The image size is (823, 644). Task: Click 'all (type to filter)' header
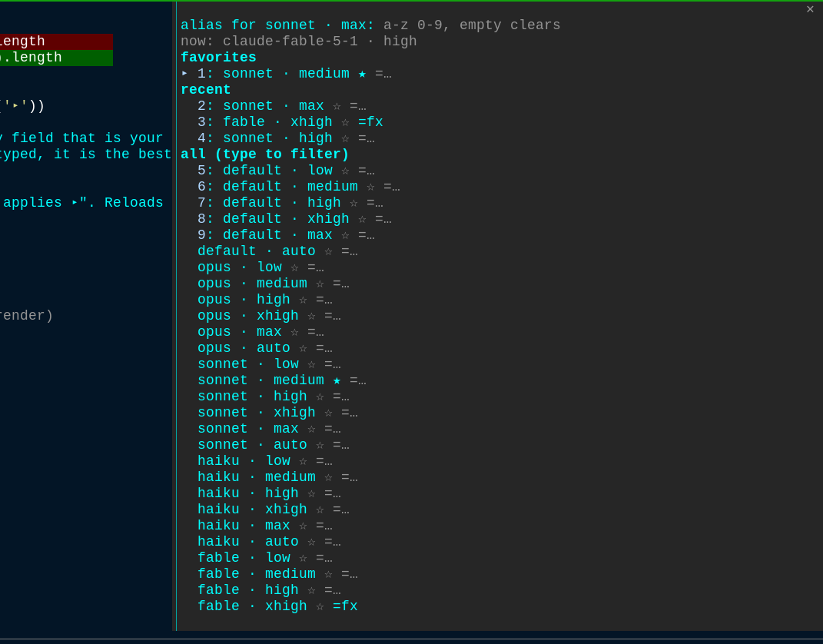pos(265,154)
